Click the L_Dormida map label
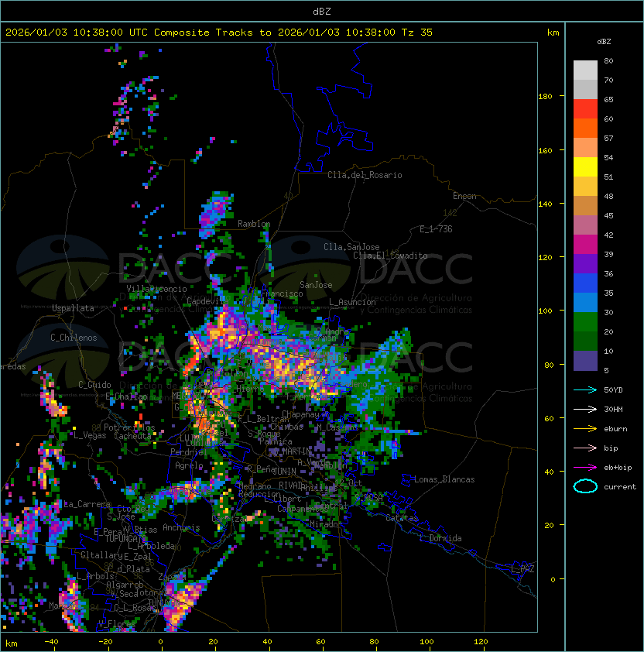The height and width of the screenshot is (652, 644). [x=440, y=538]
